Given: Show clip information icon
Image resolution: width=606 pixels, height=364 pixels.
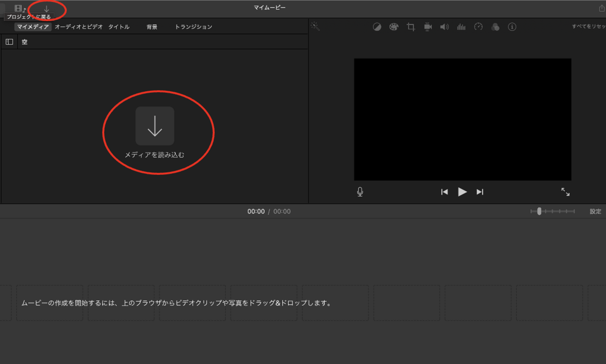Looking at the screenshot, I should click(512, 27).
